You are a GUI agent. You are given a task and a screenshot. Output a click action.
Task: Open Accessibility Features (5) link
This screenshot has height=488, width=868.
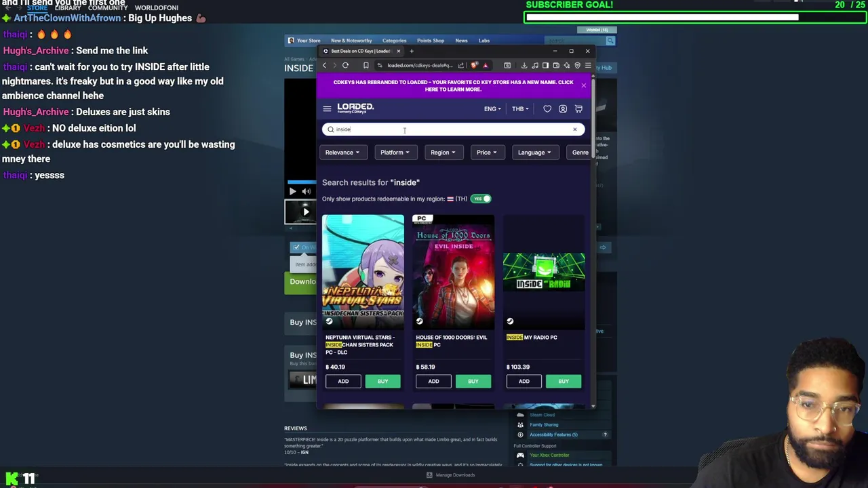pos(553,434)
